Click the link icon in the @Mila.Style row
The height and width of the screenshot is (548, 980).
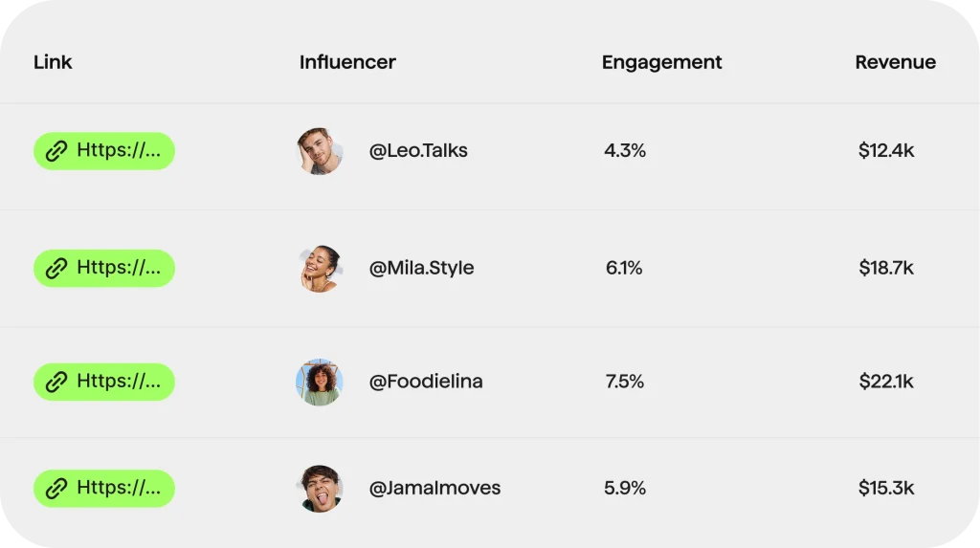57,269
